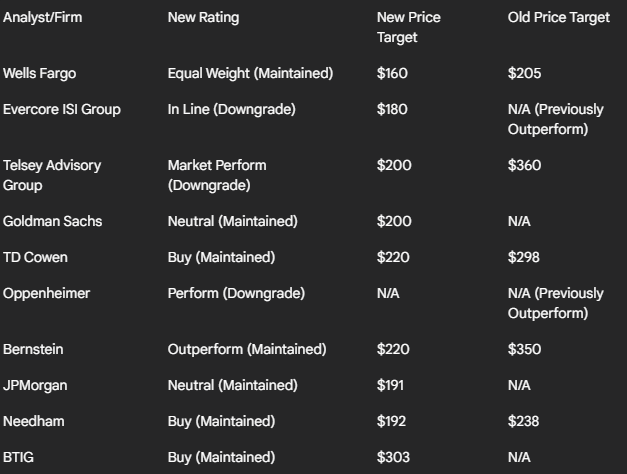Click the $303 new price target

pos(393,458)
